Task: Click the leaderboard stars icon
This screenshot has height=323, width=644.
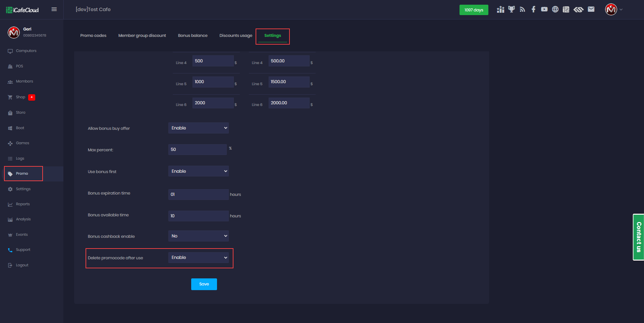Action: point(500,9)
